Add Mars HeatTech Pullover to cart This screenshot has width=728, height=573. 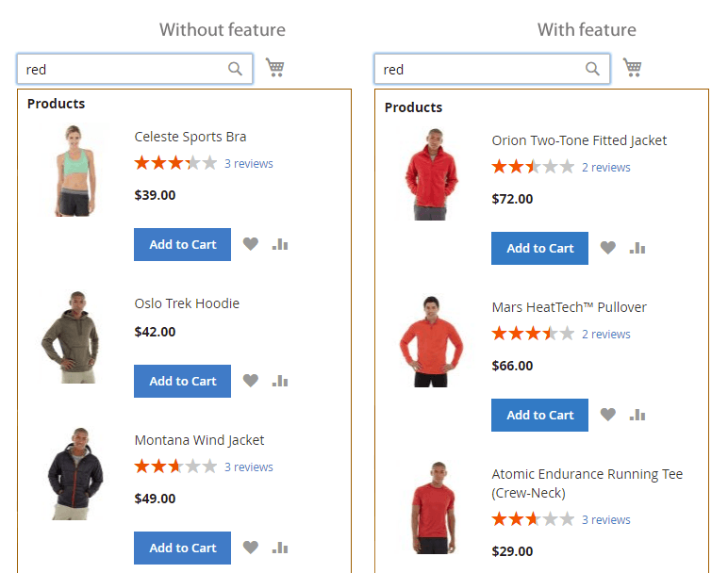point(539,415)
